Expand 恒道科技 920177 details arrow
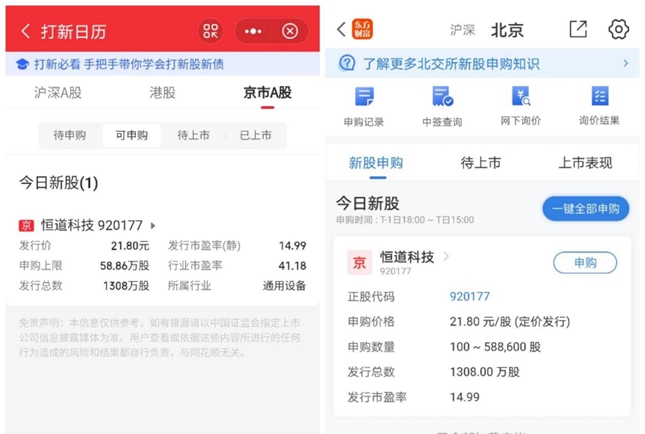The width and height of the screenshot is (645, 434). (x=153, y=226)
